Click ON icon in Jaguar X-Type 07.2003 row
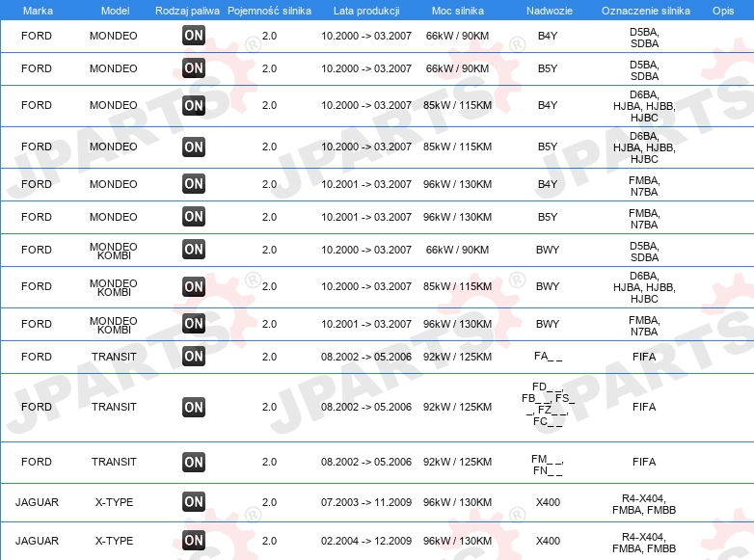 (194, 502)
